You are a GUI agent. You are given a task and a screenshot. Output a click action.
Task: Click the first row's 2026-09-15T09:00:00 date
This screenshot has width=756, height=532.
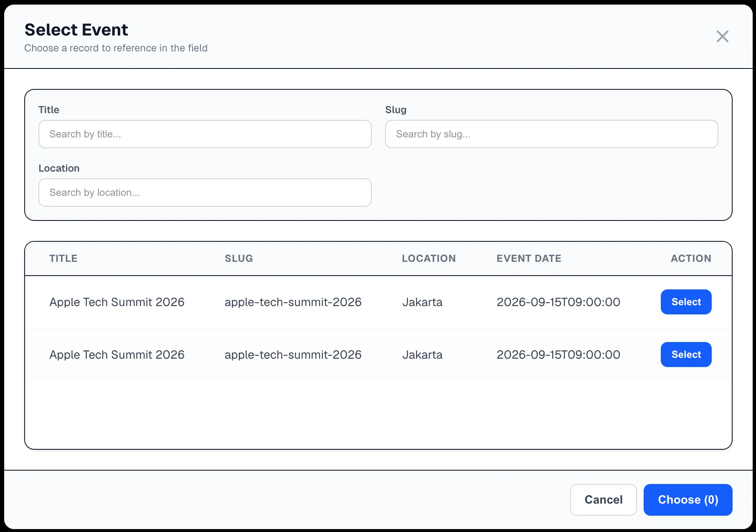click(558, 302)
